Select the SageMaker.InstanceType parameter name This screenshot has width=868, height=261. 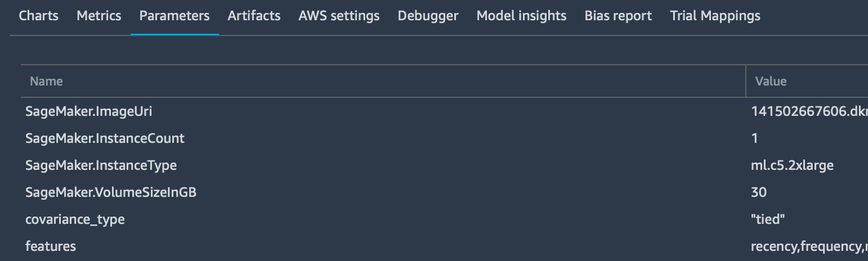(x=101, y=165)
